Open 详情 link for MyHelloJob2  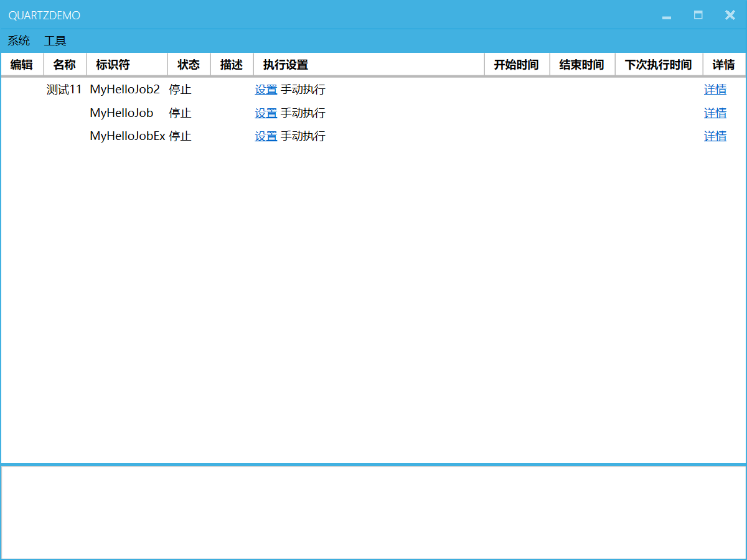715,90
